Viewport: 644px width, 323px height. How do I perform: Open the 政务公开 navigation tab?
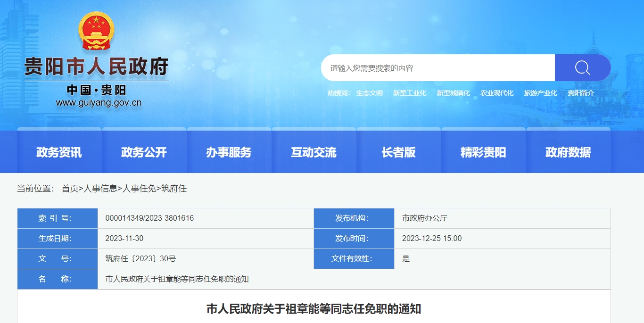[144, 152]
